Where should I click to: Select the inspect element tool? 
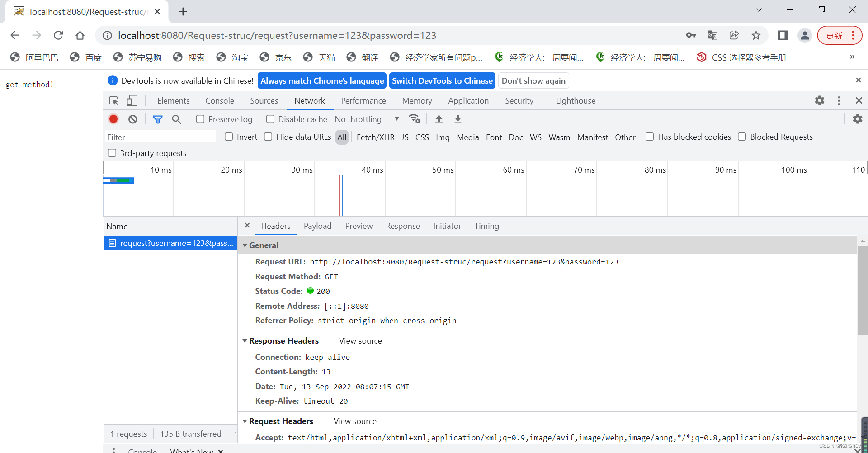pos(114,100)
